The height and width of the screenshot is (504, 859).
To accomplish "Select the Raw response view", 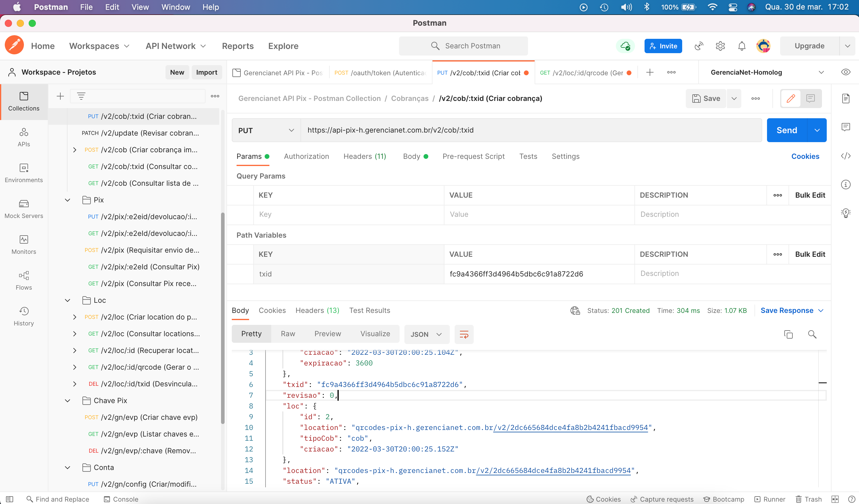I will (288, 334).
